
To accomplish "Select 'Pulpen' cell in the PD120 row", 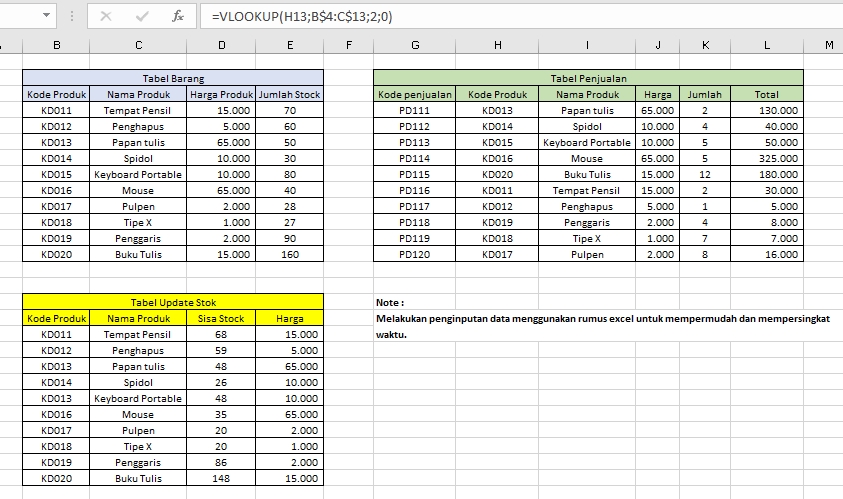I will [x=587, y=254].
